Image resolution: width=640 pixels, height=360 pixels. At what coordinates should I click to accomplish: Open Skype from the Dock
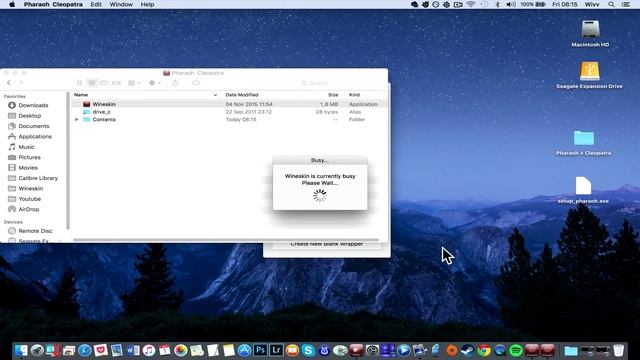(308, 350)
